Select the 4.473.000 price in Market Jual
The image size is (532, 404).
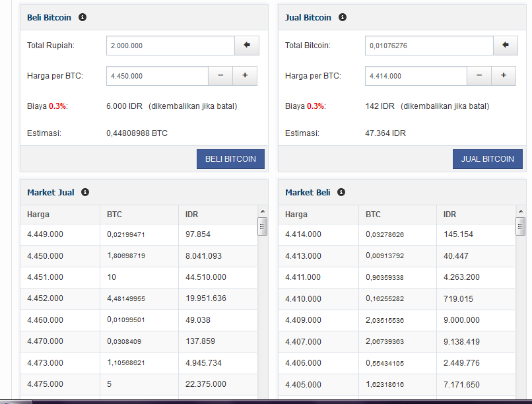click(x=45, y=362)
